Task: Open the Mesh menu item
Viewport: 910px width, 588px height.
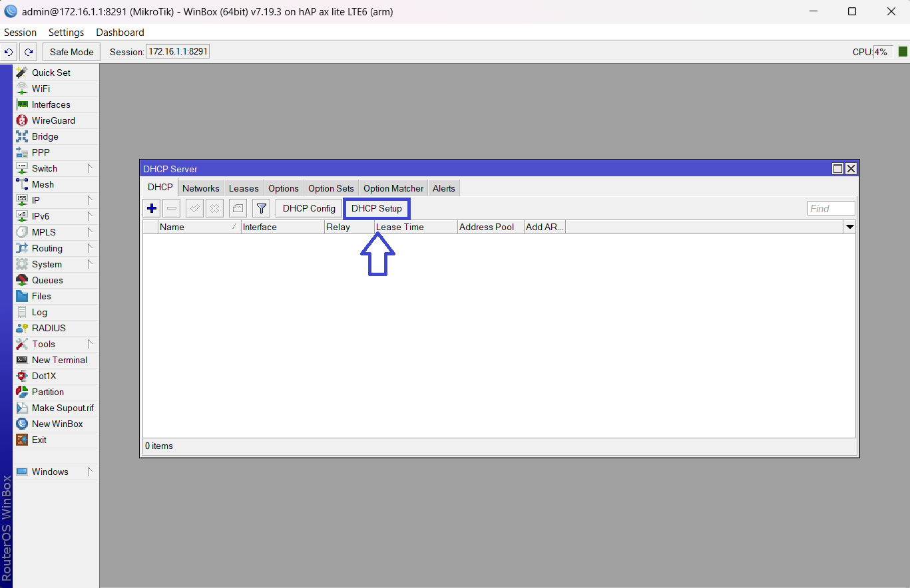Action: point(56,184)
